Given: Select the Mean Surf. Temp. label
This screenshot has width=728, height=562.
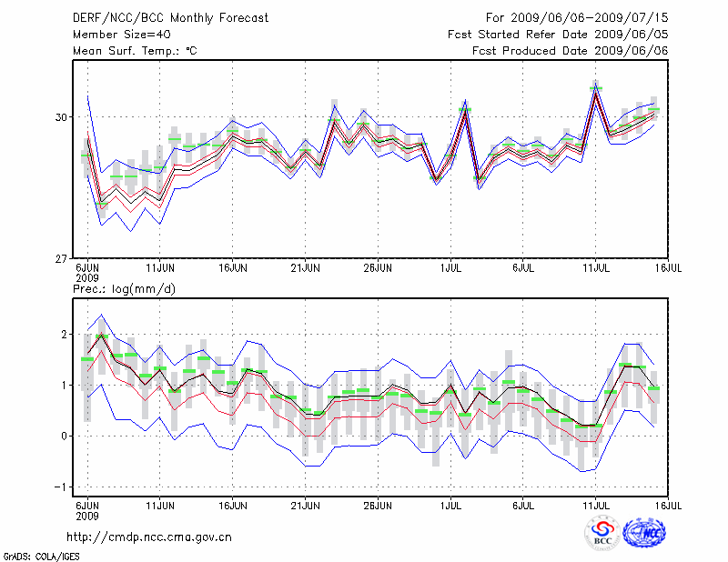Looking at the screenshot, I should pos(135,51).
